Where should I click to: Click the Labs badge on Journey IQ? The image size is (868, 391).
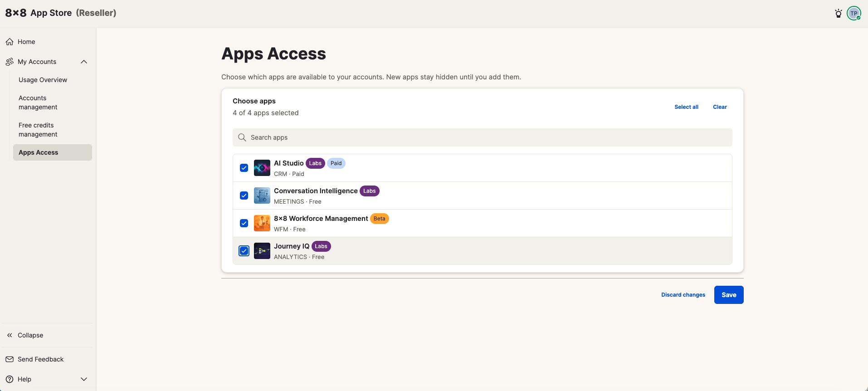[321, 246]
